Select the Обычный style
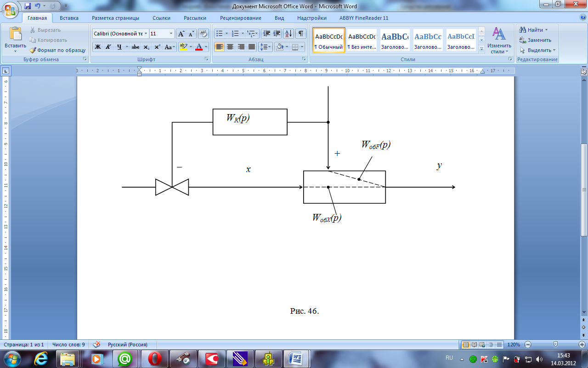 (329, 40)
